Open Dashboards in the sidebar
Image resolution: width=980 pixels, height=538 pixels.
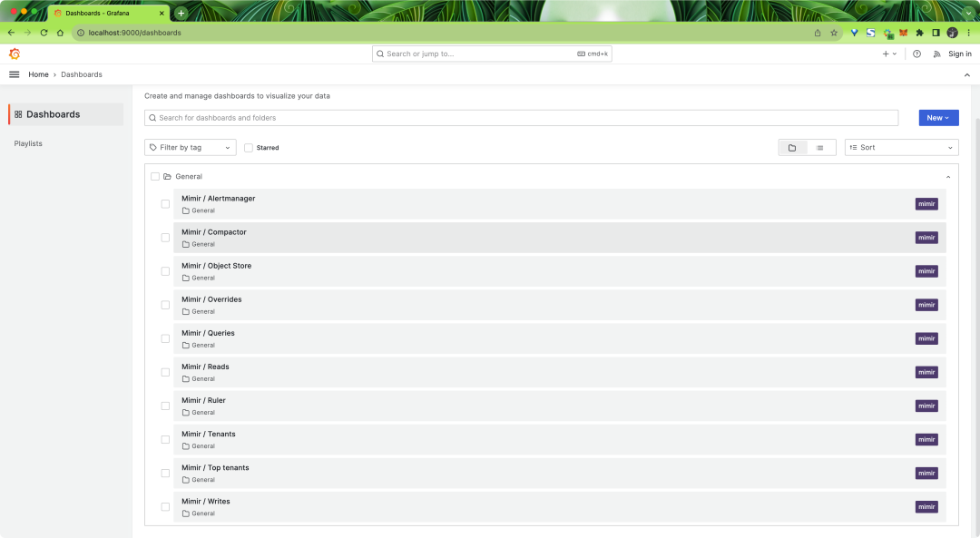tap(65, 114)
